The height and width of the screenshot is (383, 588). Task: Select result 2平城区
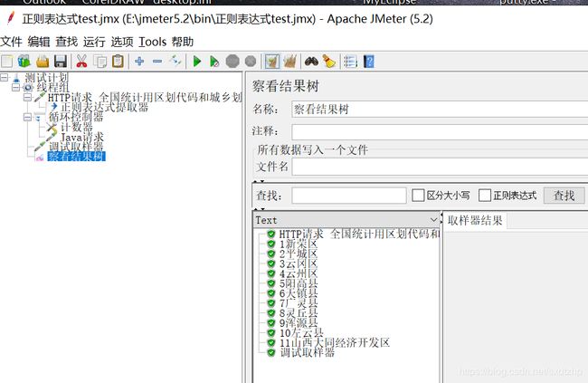[299, 254]
